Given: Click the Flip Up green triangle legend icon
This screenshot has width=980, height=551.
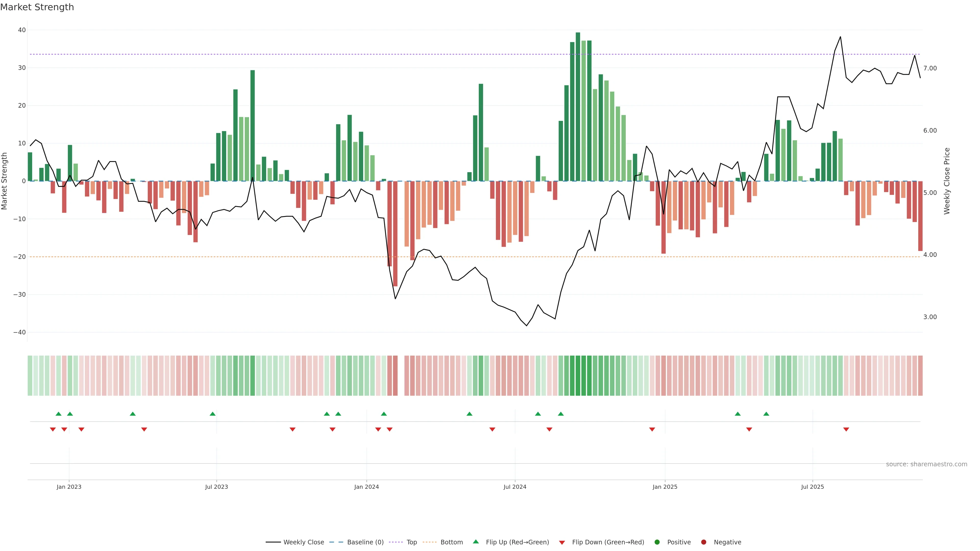Looking at the screenshot, I should click(x=475, y=542).
